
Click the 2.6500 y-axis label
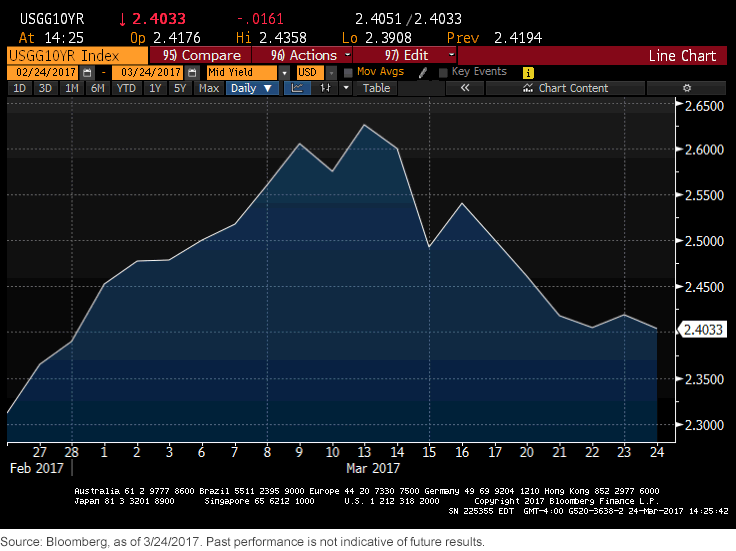tap(704, 106)
